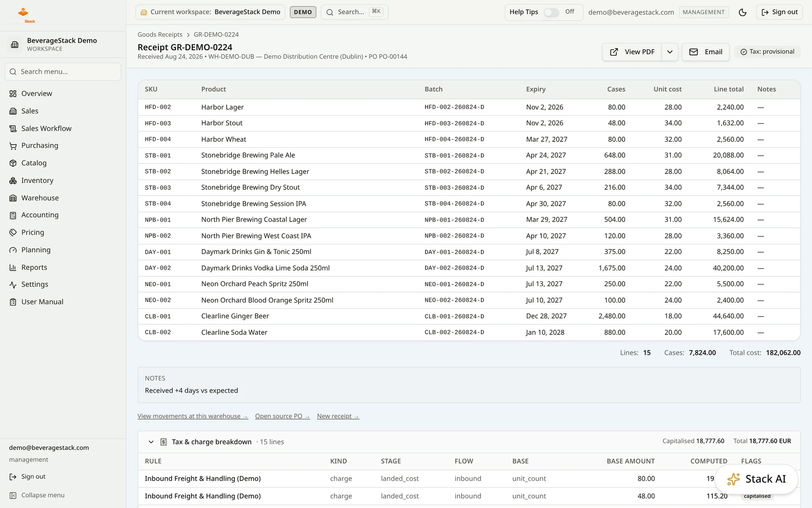
Task: Click the Tax & charge breakdown receipt icon
Action: coord(163,442)
